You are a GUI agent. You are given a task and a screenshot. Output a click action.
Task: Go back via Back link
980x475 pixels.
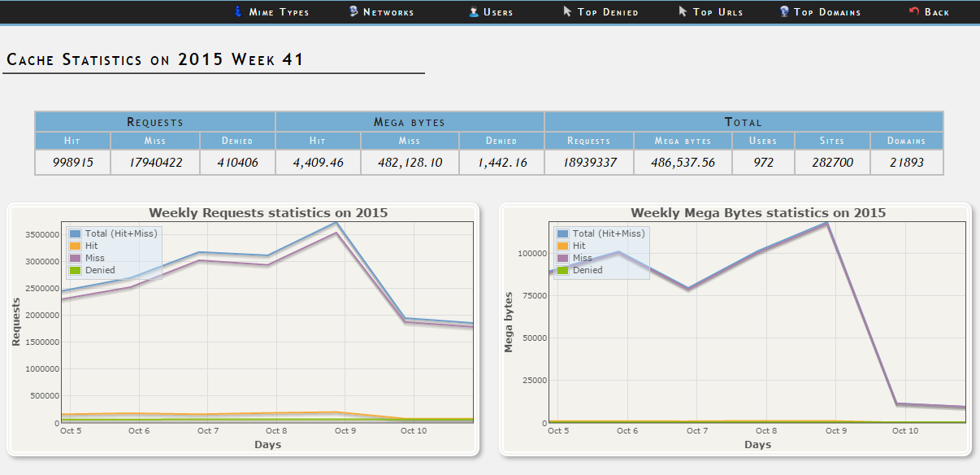tap(937, 12)
